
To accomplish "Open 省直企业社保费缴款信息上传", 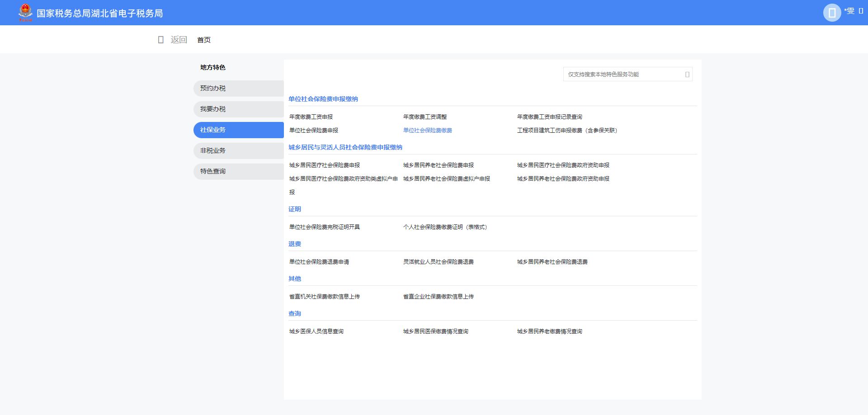I will pos(439,297).
